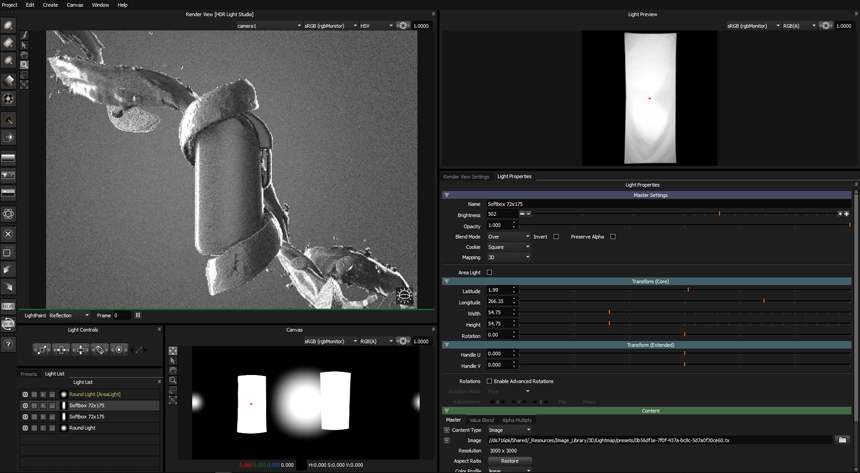Open the Project menu
The image size is (860, 473).
[x=9, y=5]
